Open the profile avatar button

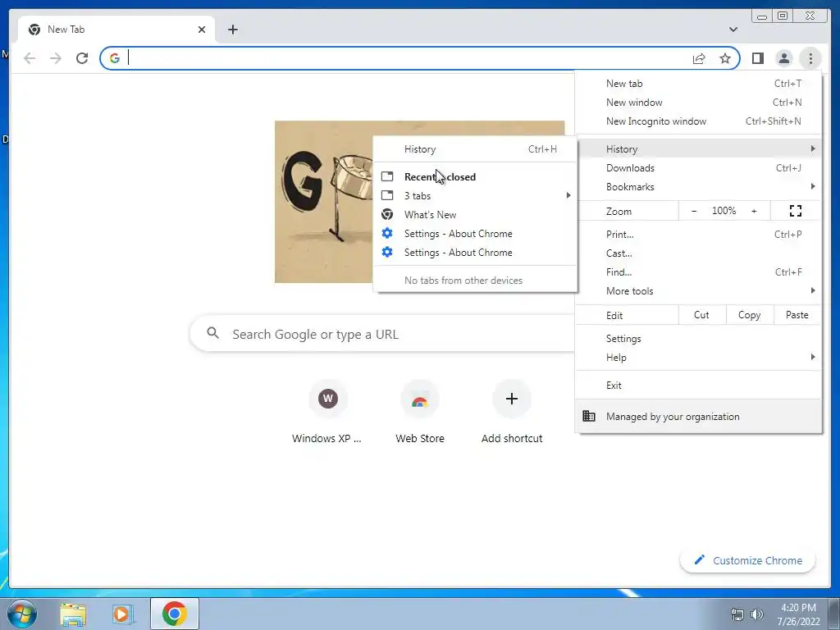coord(783,58)
